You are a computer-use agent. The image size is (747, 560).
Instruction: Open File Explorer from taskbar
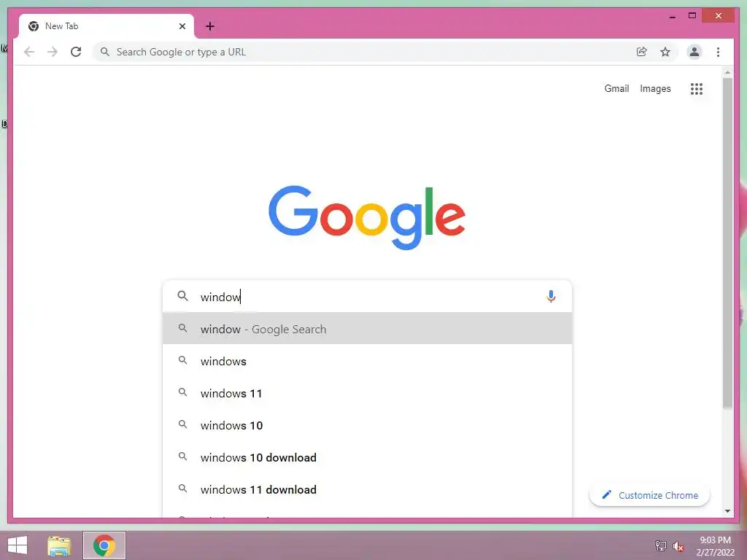(59, 545)
